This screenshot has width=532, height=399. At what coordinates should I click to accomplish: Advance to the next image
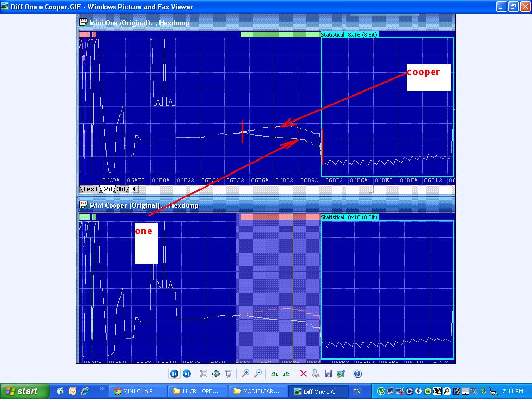coord(187,374)
